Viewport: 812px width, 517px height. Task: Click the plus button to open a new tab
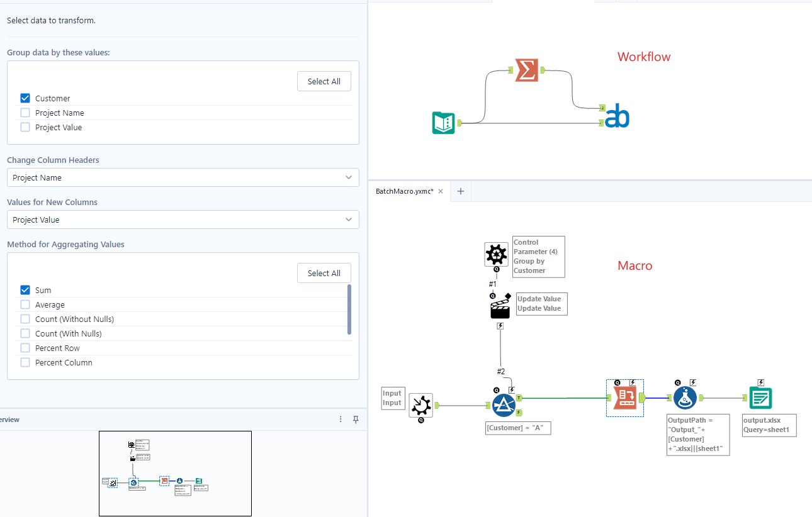coord(460,191)
